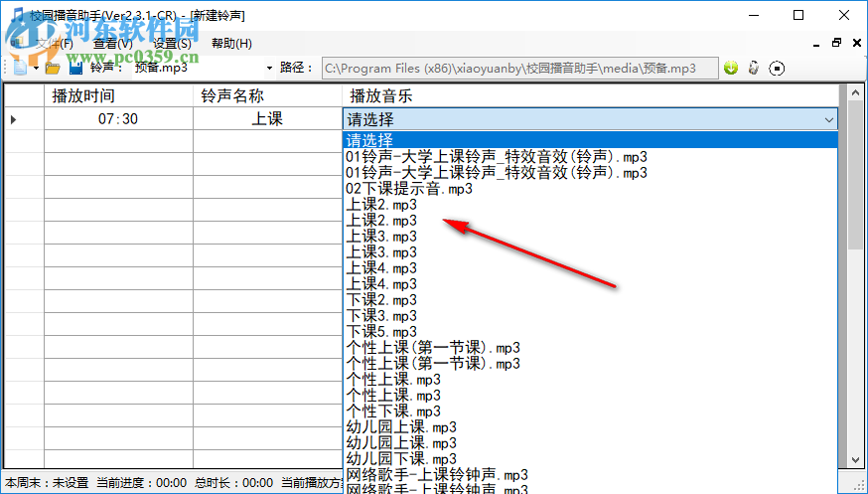Click the 播放时间 column header

click(118, 95)
